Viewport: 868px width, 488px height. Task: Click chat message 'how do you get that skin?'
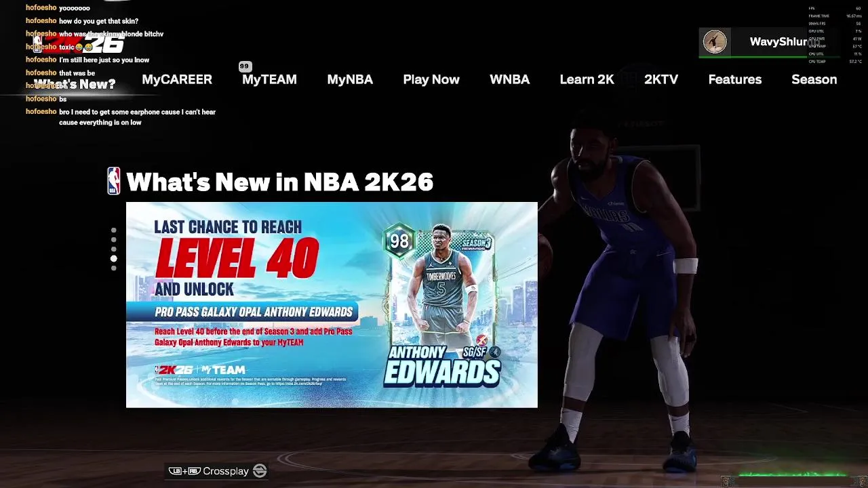coord(98,21)
